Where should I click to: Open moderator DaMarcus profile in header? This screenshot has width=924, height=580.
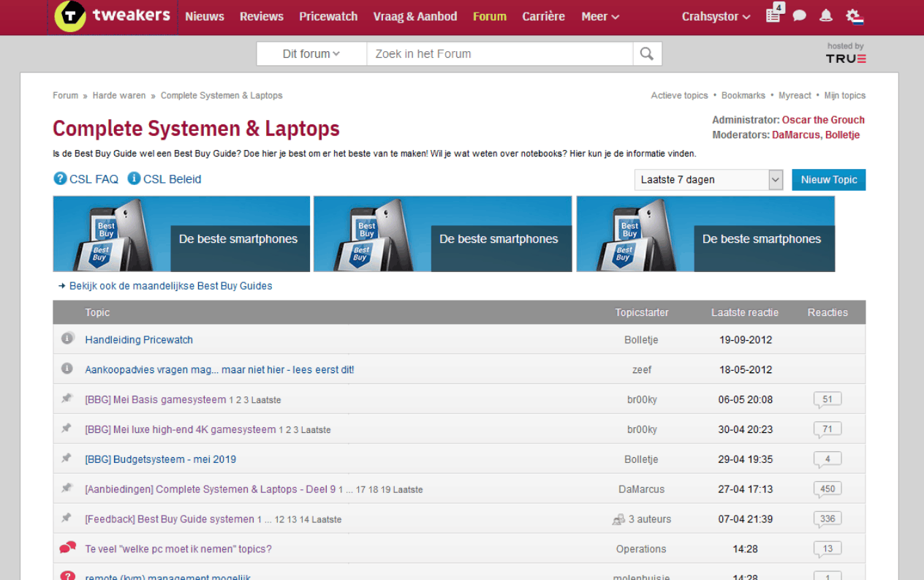(x=796, y=135)
